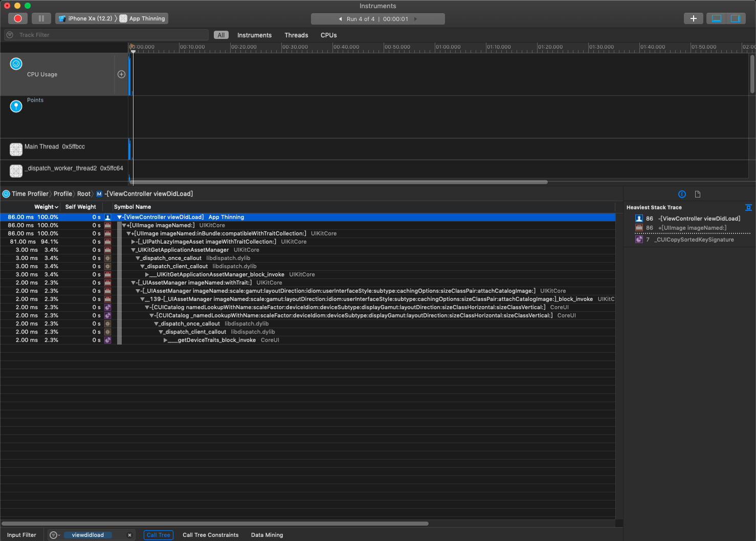Viewport: 756px width, 541px height.
Task: Click the -[ViewController viewDidLoad] breadcrumb
Action: pos(144,194)
